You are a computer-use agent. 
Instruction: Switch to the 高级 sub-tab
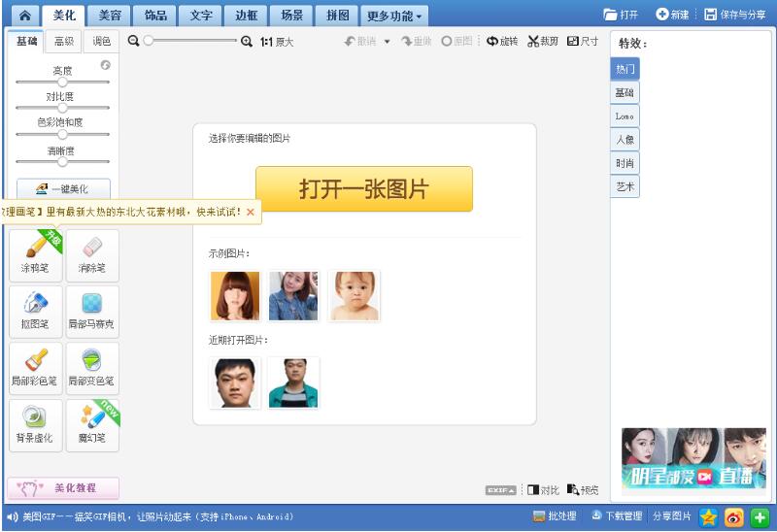point(63,41)
